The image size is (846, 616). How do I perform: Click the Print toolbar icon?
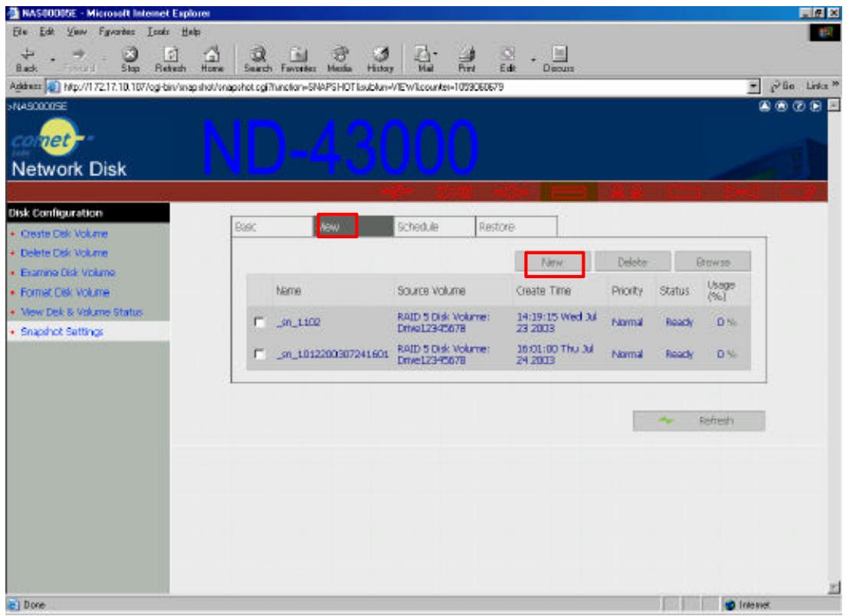tap(467, 59)
